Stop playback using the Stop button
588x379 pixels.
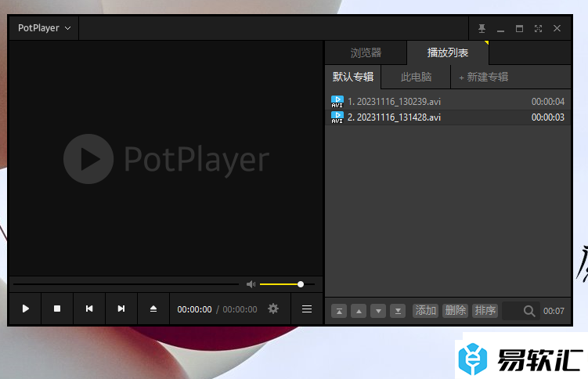pos(57,309)
